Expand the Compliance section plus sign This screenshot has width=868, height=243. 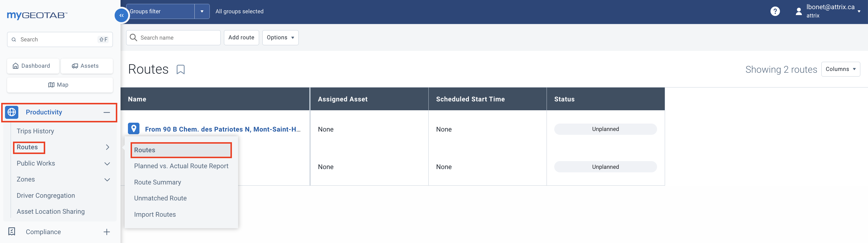107,232
